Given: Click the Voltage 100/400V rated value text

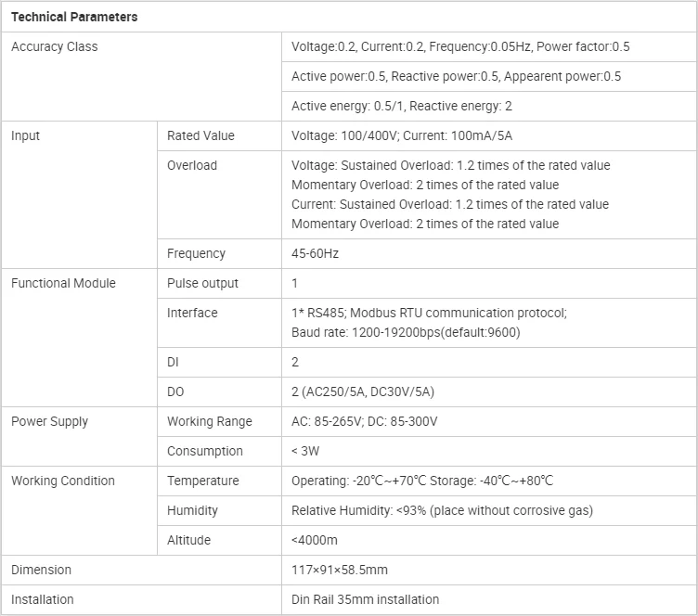Looking at the screenshot, I should pos(401,135).
